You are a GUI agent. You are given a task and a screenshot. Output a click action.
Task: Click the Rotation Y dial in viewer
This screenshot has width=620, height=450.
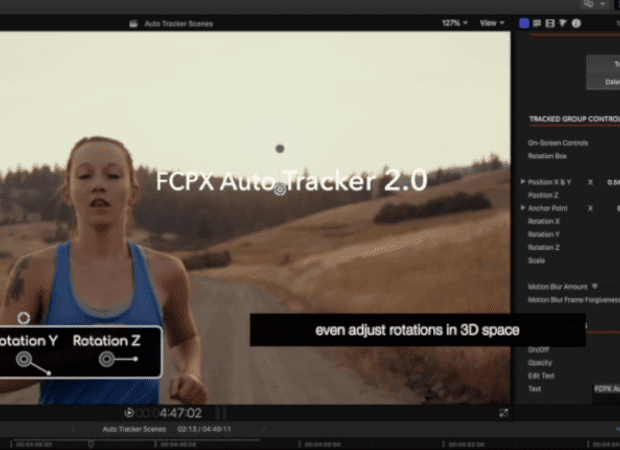(x=24, y=359)
